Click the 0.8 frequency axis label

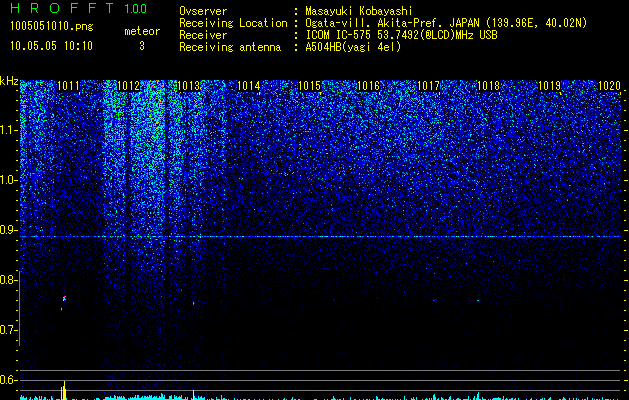pos(7,280)
